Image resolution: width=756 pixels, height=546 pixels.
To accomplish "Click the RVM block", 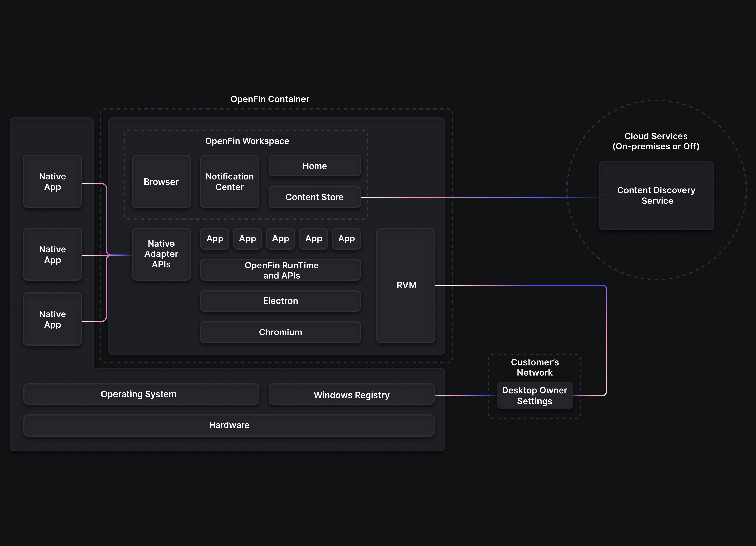I will [406, 285].
